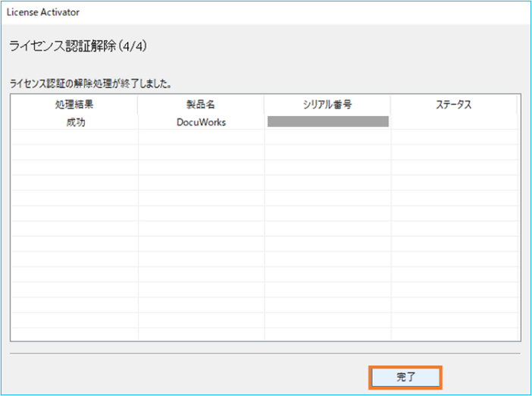Click the empty status cell in DocuWorks row
The width and height of the screenshot is (532, 396).
point(453,122)
